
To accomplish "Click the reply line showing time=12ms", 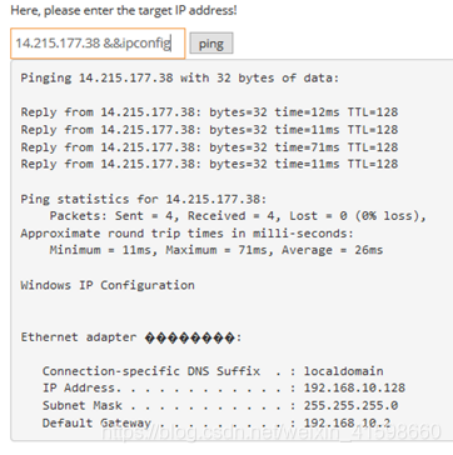I will coord(209,112).
